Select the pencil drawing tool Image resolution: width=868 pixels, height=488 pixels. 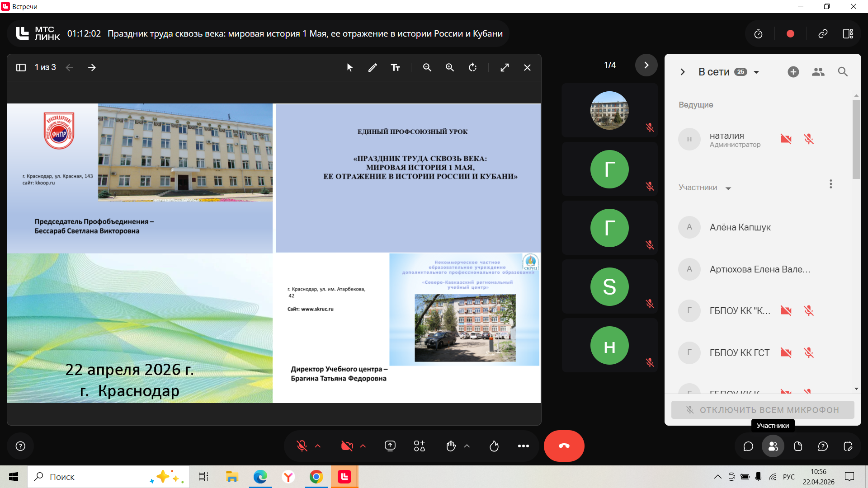point(373,68)
